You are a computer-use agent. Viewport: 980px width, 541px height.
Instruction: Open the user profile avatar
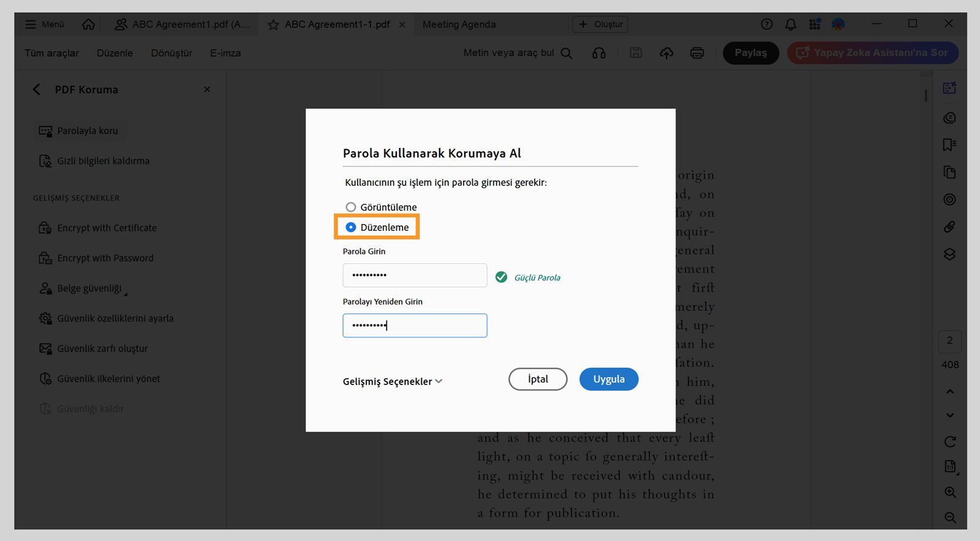(839, 24)
